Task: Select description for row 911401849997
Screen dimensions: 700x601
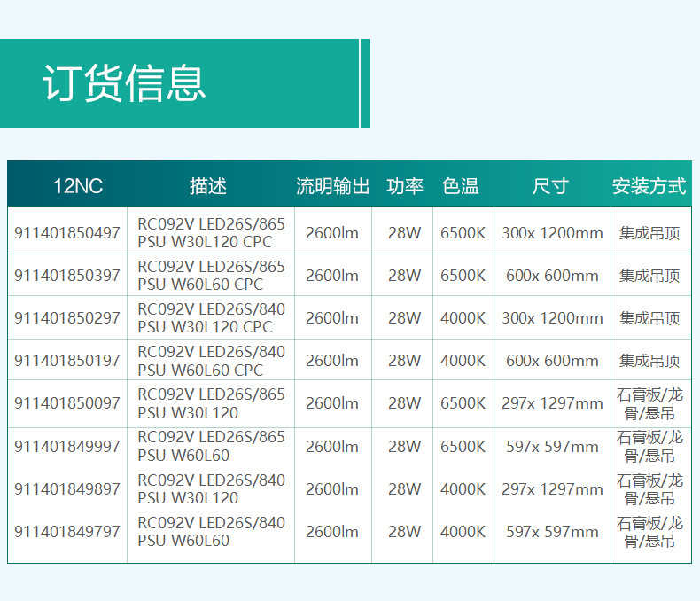Action: (211, 446)
